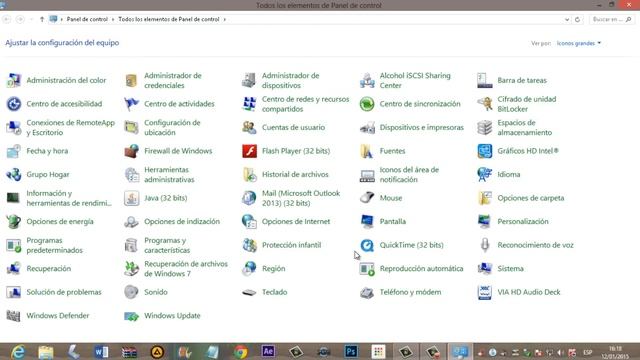Open Windows Update icon

(131, 316)
